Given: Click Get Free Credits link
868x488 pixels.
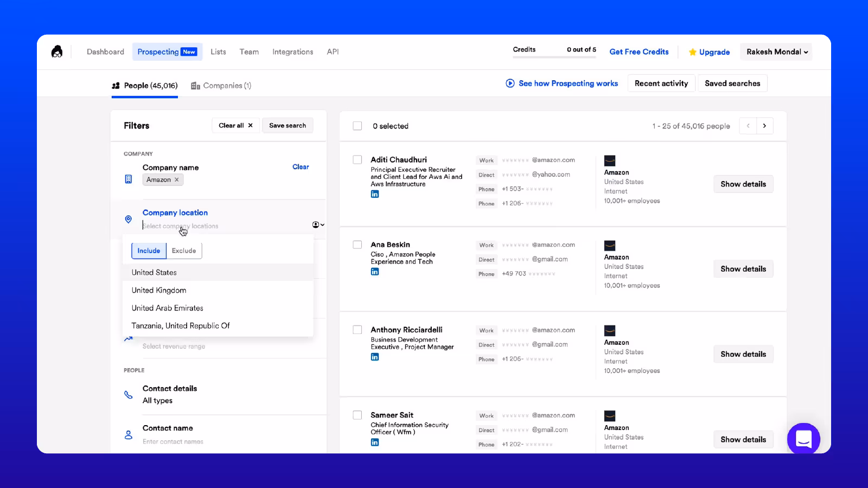Looking at the screenshot, I should (639, 52).
